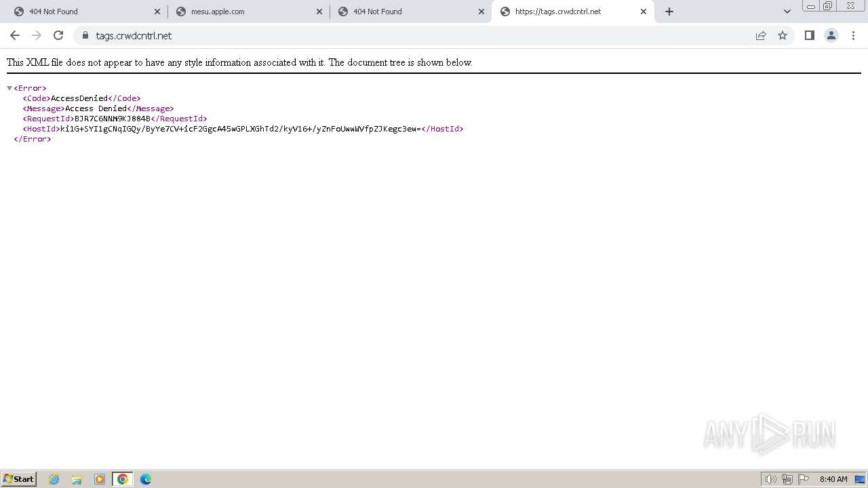Select the RequestId value BJR7C6NNM9KJ884B

point(113,119)
